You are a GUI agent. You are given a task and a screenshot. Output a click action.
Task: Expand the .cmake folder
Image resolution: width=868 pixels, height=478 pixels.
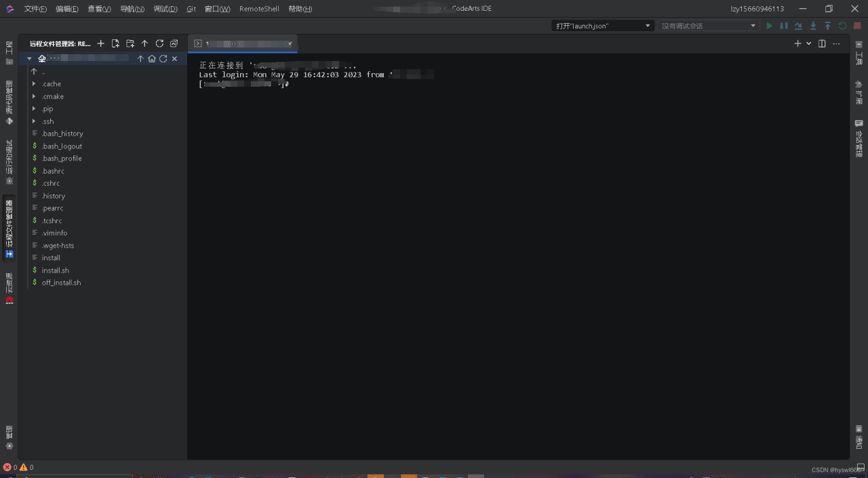click(34, 96)
